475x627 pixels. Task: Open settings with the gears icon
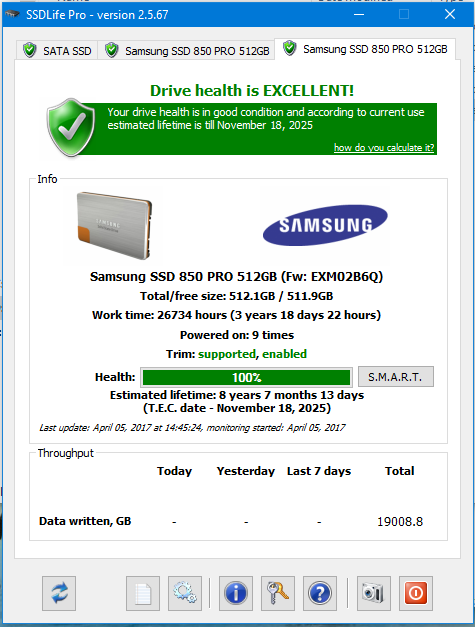tap(185, 593)
